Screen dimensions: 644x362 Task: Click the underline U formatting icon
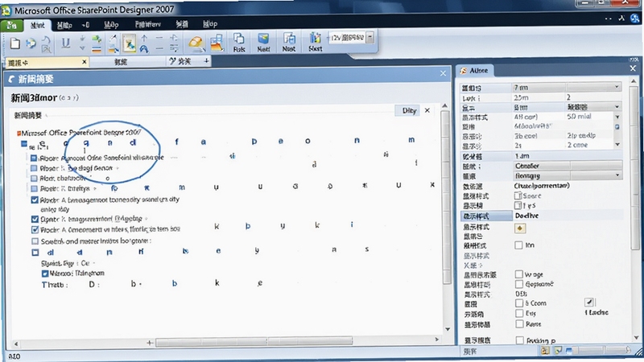click(x=65, y=43)
